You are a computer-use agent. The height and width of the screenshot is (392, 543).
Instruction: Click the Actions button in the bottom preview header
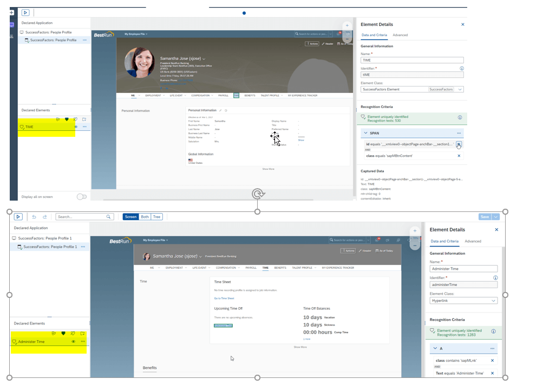click(x=348, y=250)
